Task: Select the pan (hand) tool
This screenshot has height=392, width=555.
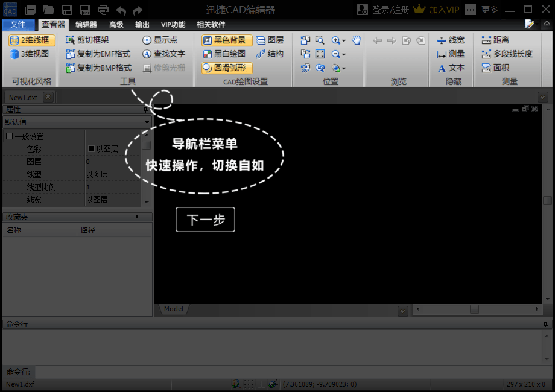Action: click(356, 40)
